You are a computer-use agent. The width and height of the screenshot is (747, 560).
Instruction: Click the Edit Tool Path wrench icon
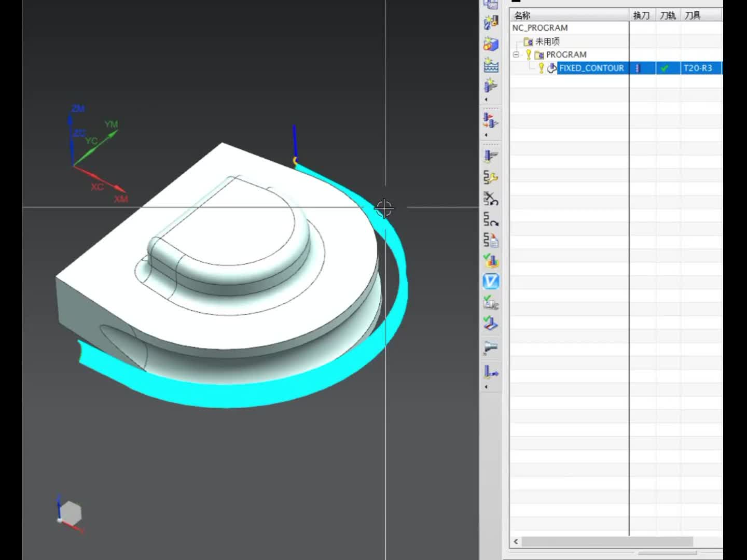[491, 177]
